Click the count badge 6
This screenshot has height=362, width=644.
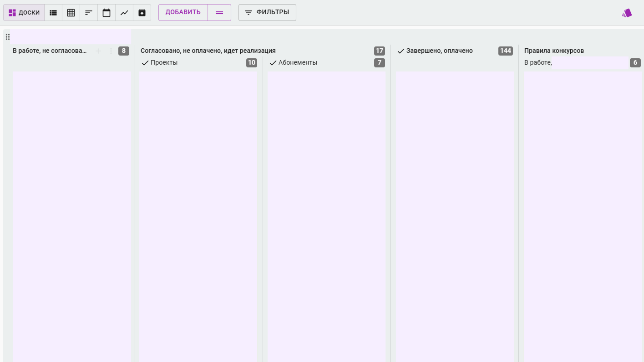point(635,63)
